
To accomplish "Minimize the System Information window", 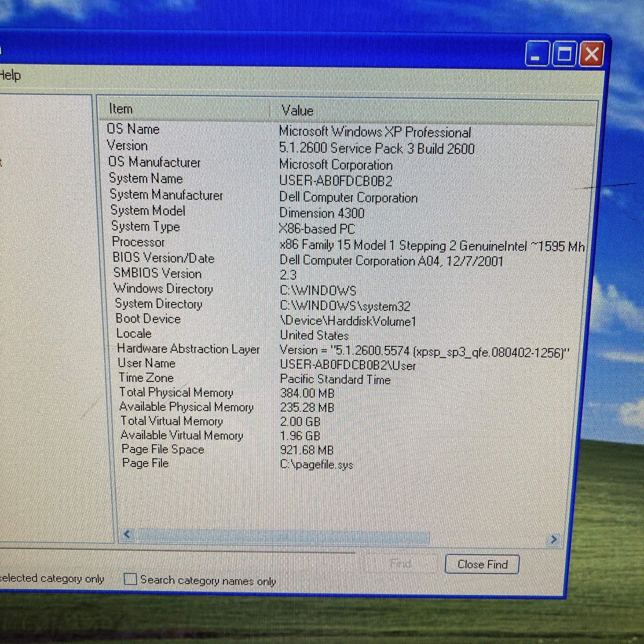I will [537, 54].
